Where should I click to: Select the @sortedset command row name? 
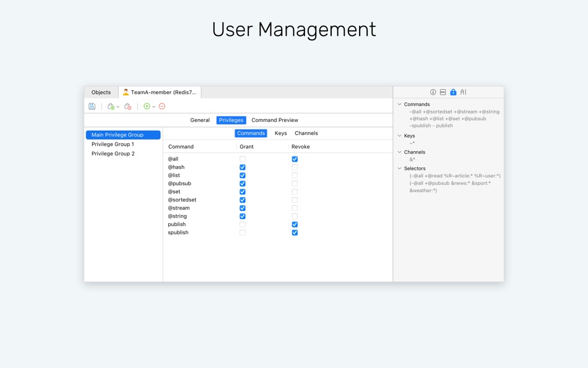coord(182,199)
